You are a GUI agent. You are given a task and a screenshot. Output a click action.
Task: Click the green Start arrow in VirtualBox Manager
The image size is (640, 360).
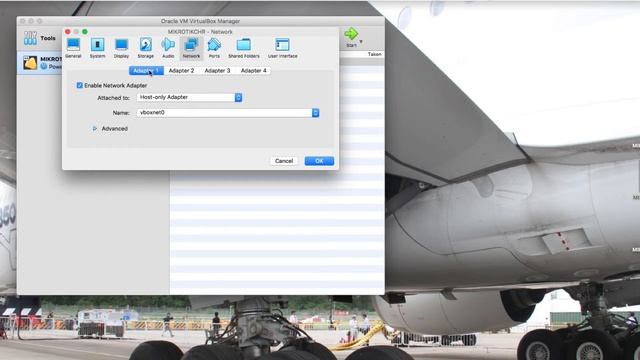point(351,34)
